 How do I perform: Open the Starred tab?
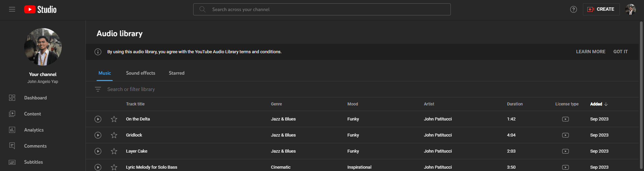[x=176, y=73]
